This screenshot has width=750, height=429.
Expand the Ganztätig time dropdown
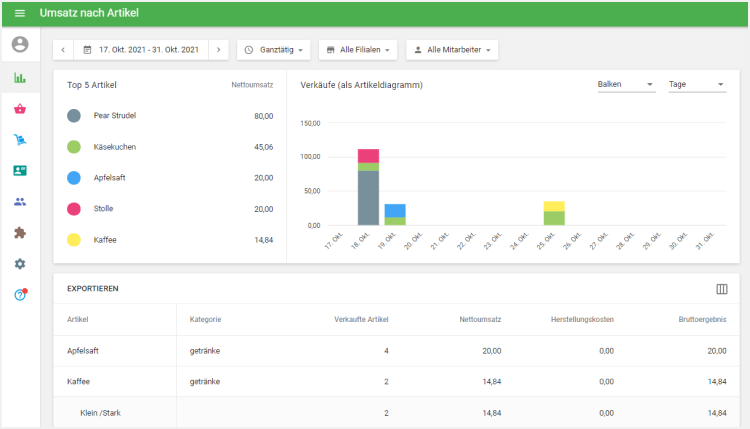pyautogui.click(x=275, y=49)
